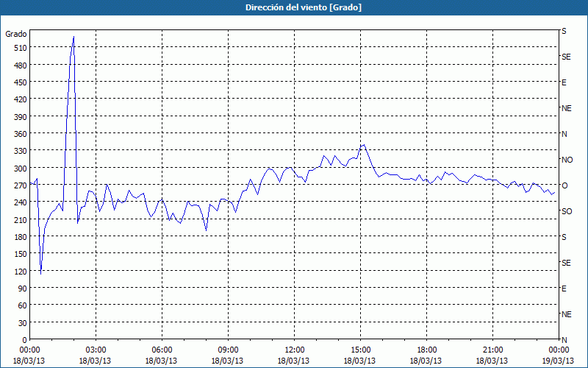Click the 300 degree axis label

[x=21, y=169]
